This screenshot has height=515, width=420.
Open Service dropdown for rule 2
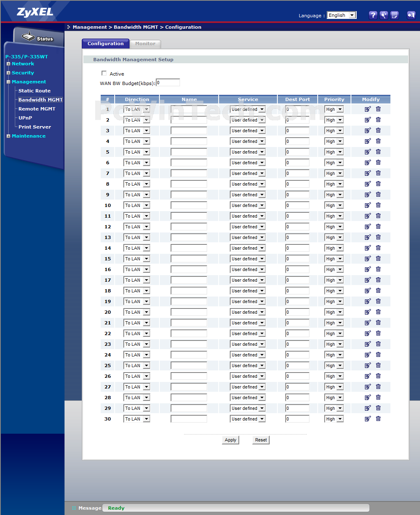tap(248, 120)
